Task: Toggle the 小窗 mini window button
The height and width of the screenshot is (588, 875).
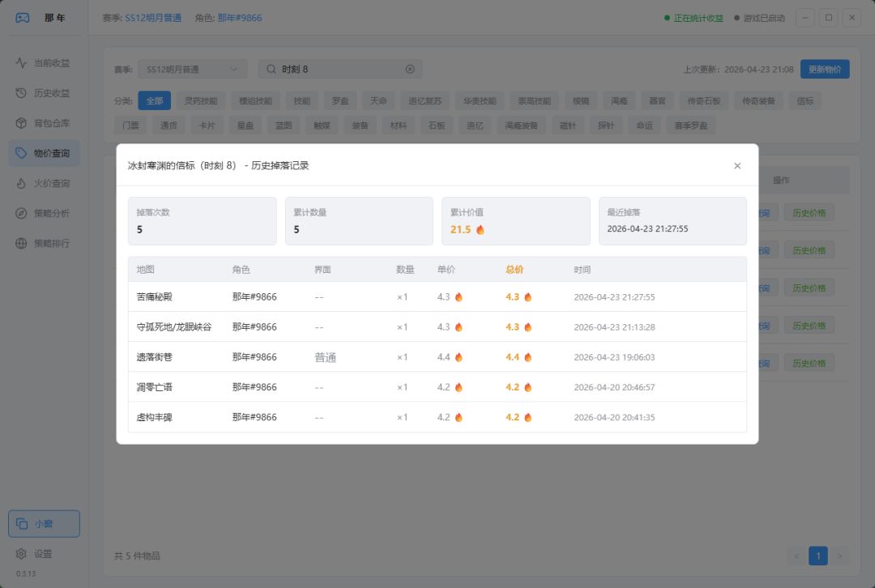Action: point(44,524)
